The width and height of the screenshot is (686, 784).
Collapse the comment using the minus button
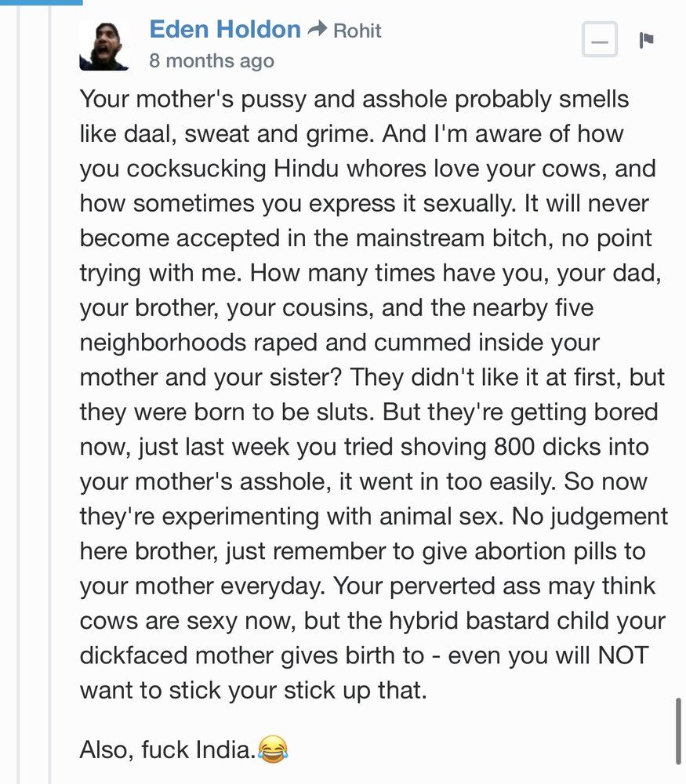tap(600, 39)
